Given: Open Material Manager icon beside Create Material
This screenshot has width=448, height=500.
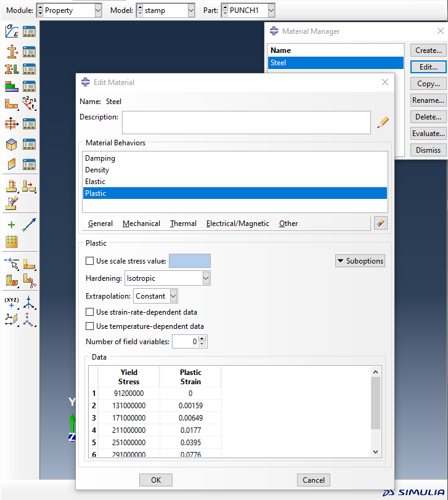Looking at the screenshot, I should tap(29, 31).
